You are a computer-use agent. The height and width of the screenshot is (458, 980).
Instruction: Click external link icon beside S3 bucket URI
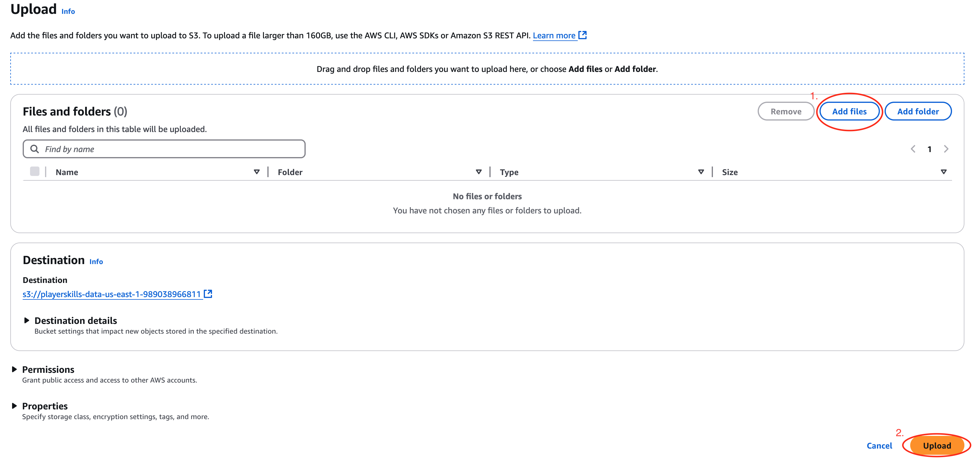coord(208,294)
